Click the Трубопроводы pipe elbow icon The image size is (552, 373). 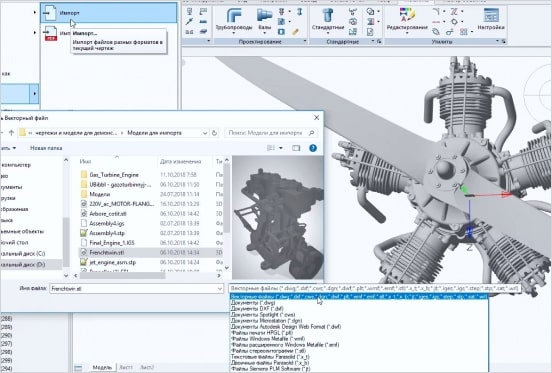pyautogui.click(x=234, y=15)
